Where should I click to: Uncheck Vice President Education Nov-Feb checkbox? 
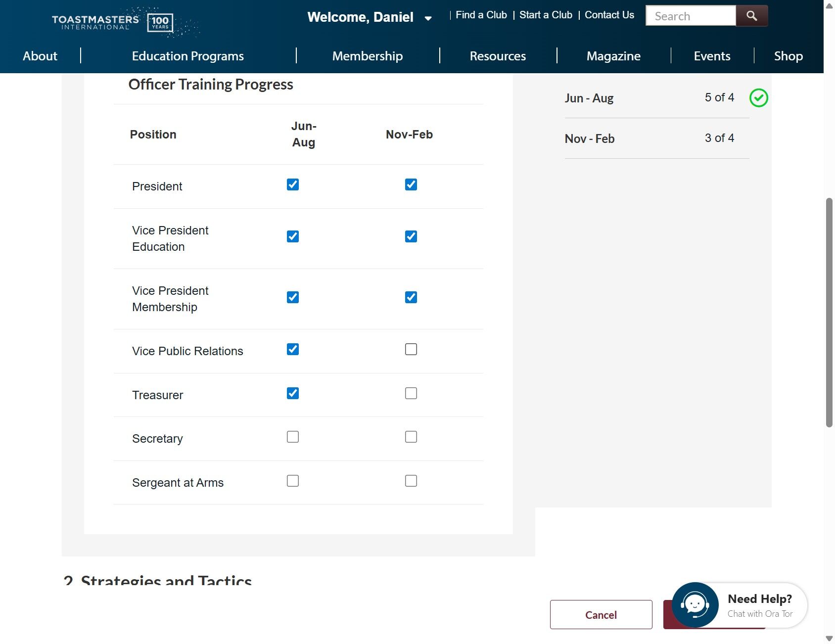pyautogui.click(x=411, y=236)
